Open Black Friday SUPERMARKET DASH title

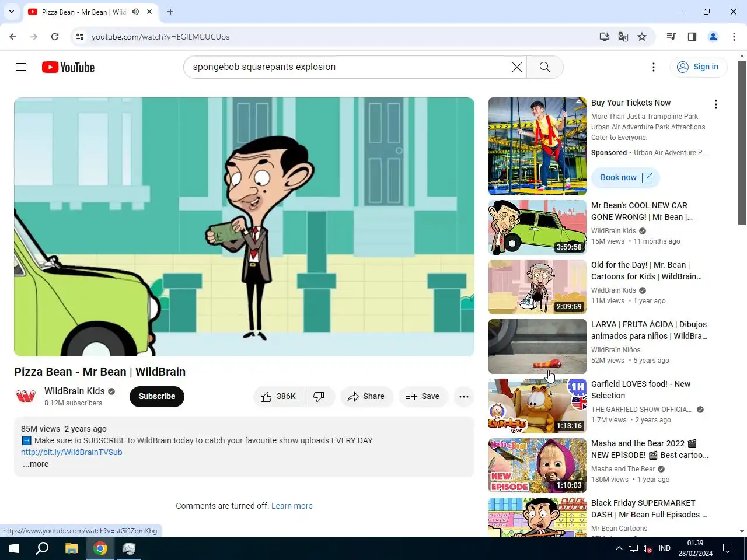pyautogui.click(x=649, y=509)
